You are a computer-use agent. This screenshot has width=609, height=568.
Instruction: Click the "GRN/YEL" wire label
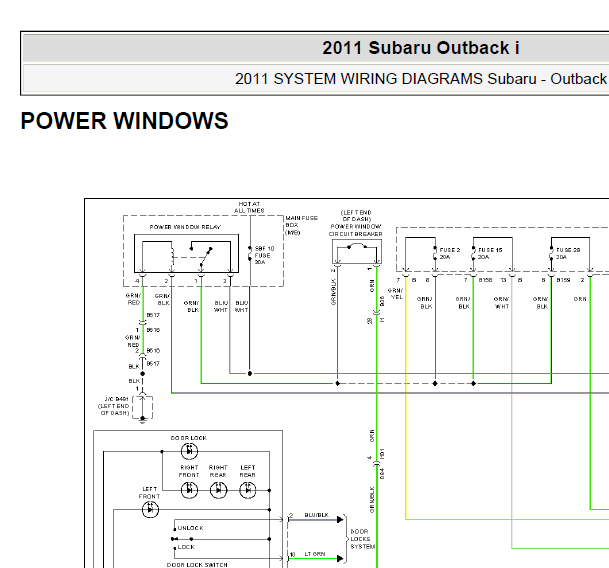396,293
